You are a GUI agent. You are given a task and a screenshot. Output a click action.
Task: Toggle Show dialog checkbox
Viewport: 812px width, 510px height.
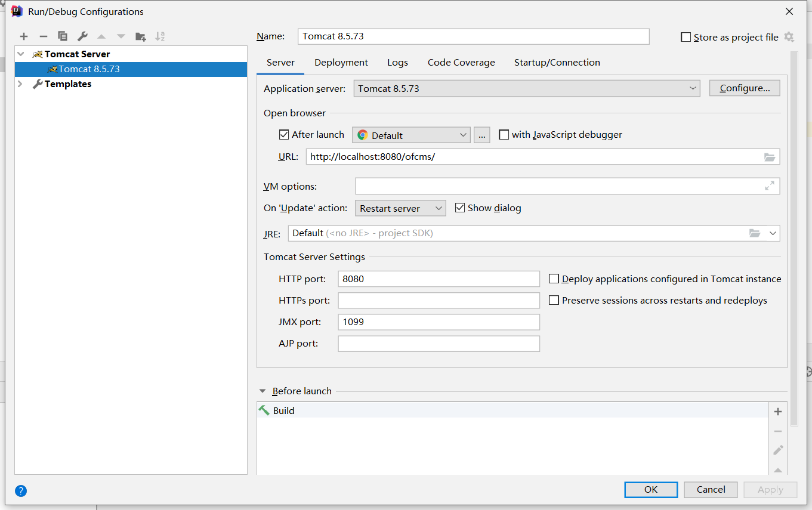tap(460, 208)
